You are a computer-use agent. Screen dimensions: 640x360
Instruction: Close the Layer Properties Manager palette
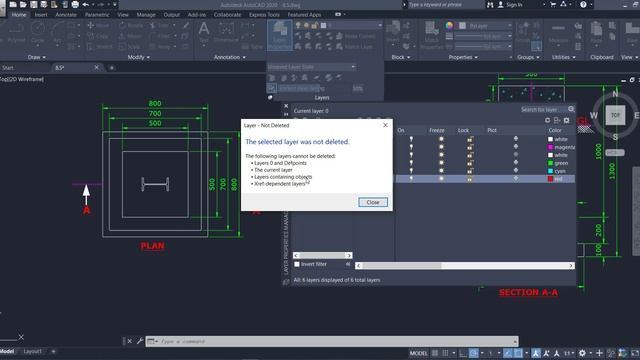point(286,106)
